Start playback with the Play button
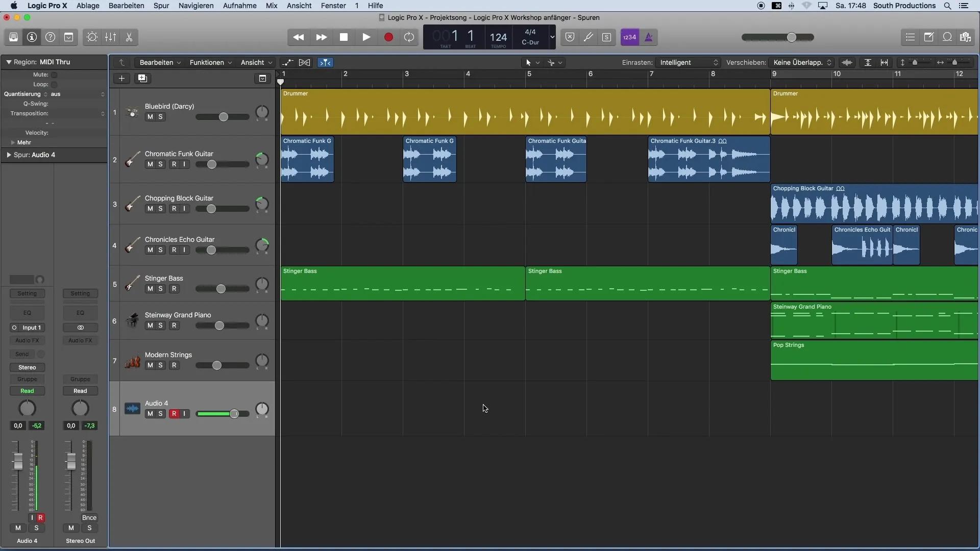This screenshot has height=551, width=980. click(x=366, y=37)
